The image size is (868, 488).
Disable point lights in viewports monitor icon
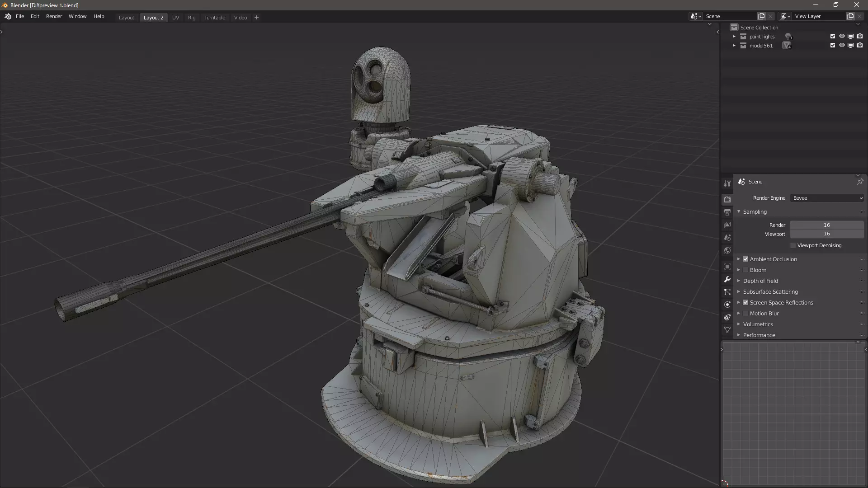tap(850, 36)
